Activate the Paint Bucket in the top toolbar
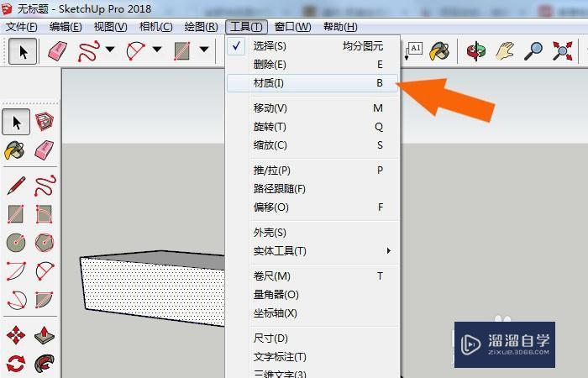 click(x=439, y=50)
